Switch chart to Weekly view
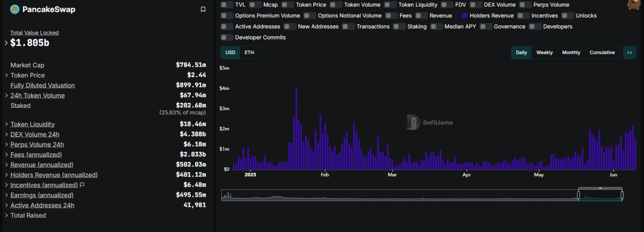This screenshot has height=232, width=644. coord(544,52)
